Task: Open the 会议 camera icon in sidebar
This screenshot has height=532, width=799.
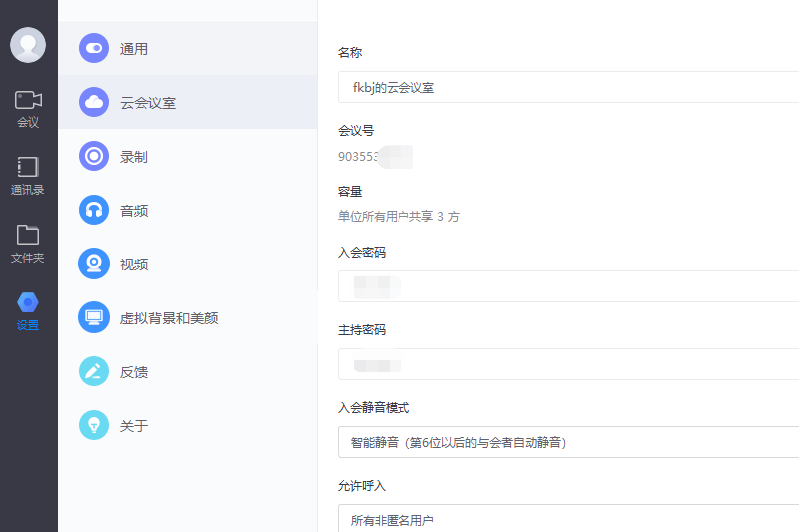Action: point(28,100)
